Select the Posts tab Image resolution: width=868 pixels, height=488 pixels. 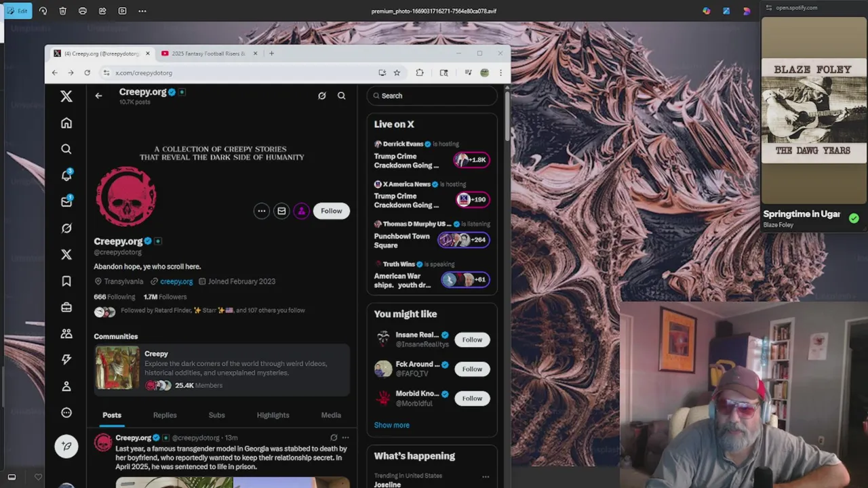tap(112, 415)
